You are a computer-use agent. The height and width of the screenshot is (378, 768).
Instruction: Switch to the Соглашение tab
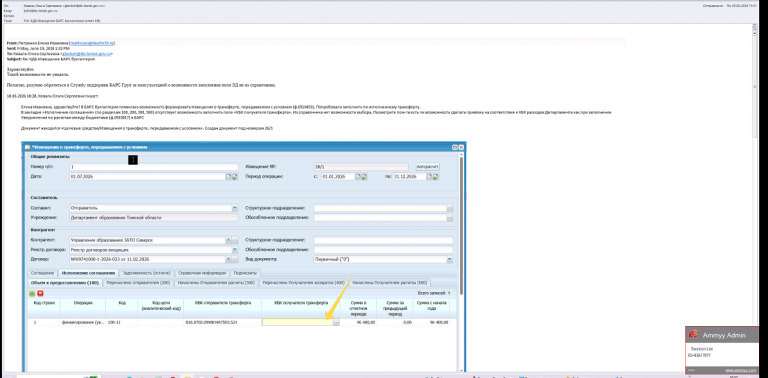(x=42, y=273)
